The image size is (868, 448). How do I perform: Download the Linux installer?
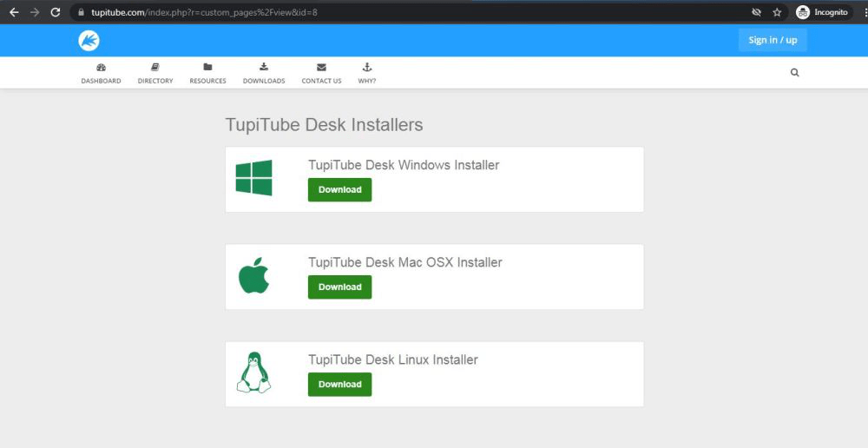pos(340,385)
